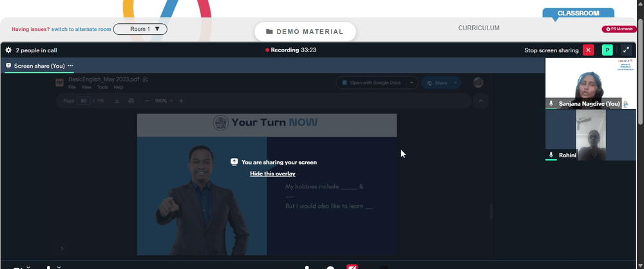Screen dimensions: 644x269
Task: Click My hobbies include sentence on slide
Action: [x=325, y=190]
